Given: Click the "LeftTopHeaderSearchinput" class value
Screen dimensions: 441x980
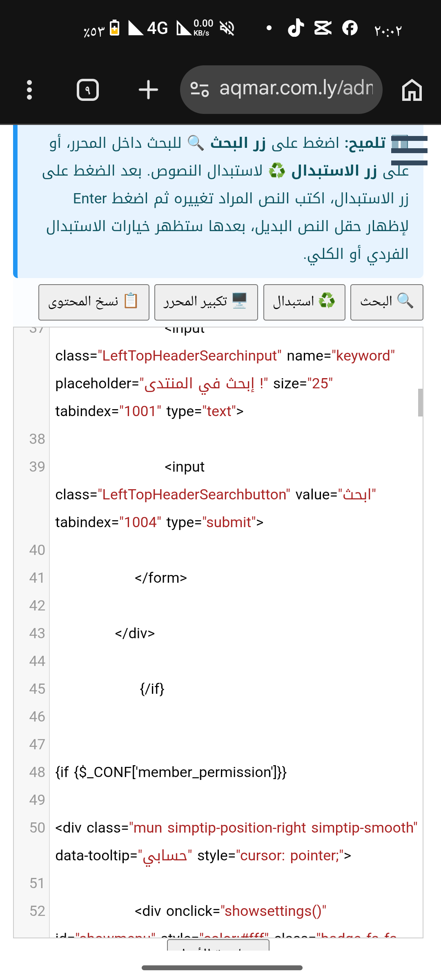Looking at the screenshot, I should tap(190, 356).
